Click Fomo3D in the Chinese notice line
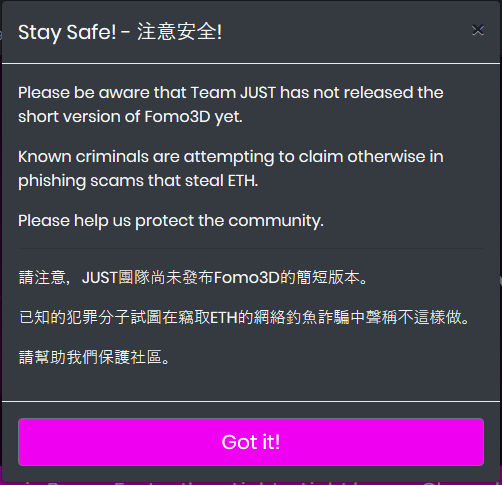Screen dimensions: 502x485 pos(246,277)
